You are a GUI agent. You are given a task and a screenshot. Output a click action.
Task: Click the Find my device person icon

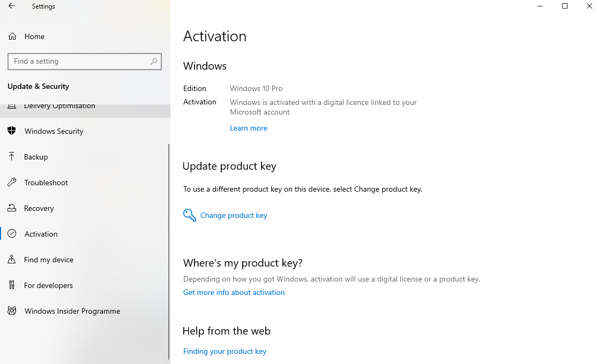(x=12, y=260)
